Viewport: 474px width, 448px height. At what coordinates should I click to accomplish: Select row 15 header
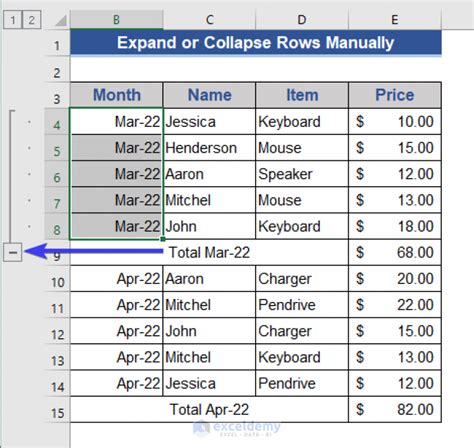[x=57, y=409]
